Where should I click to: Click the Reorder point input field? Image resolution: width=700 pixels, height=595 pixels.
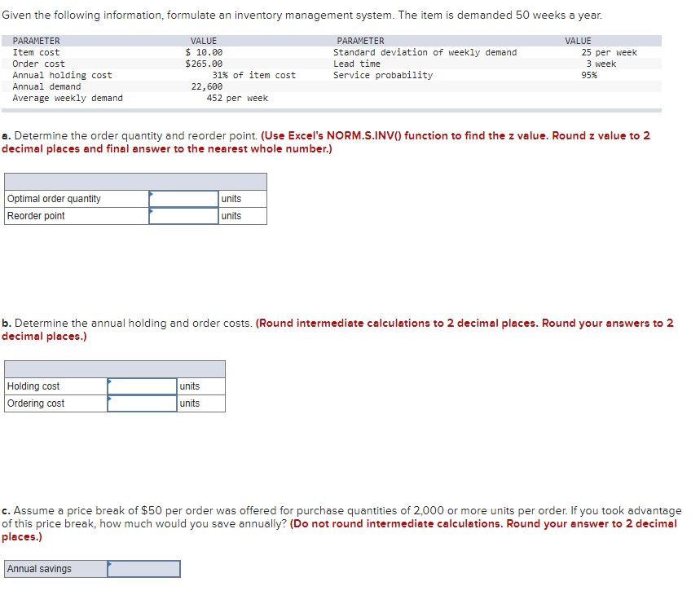(x=183, y=215)
